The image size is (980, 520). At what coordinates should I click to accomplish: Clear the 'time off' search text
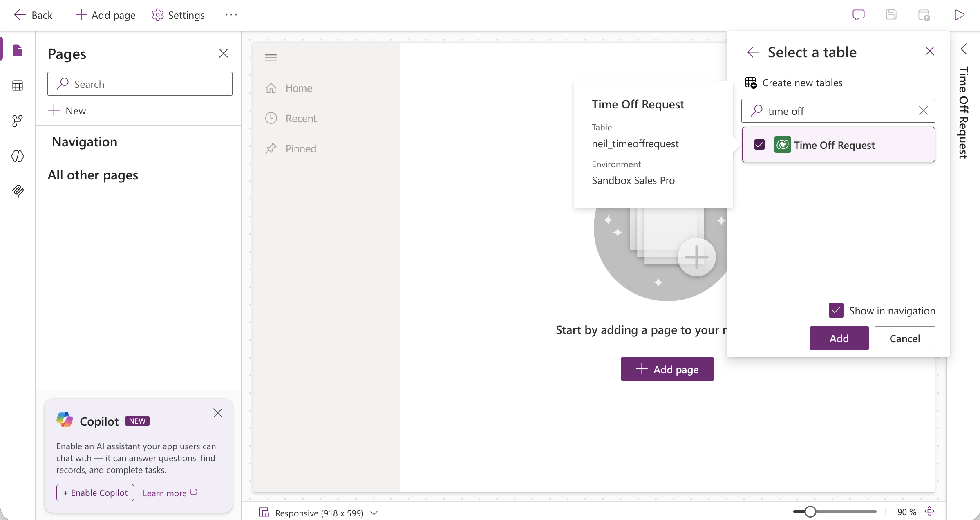(923, 111)
